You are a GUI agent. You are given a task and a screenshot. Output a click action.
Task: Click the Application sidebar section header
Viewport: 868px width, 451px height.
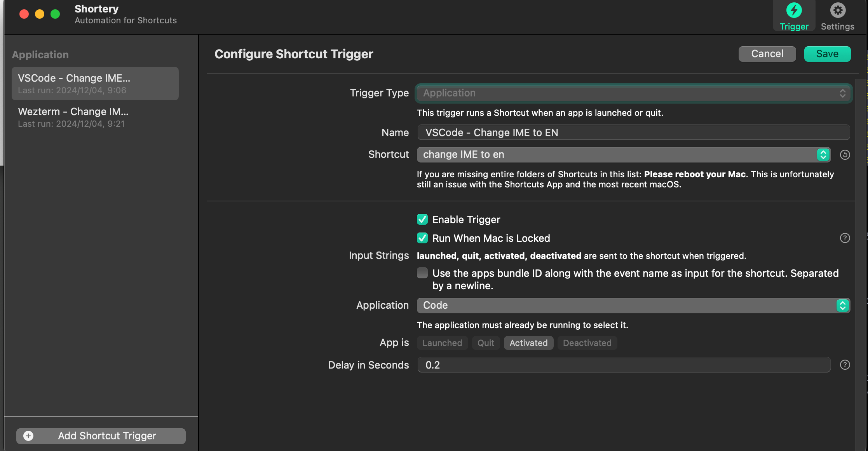click(x=40, y=55)
